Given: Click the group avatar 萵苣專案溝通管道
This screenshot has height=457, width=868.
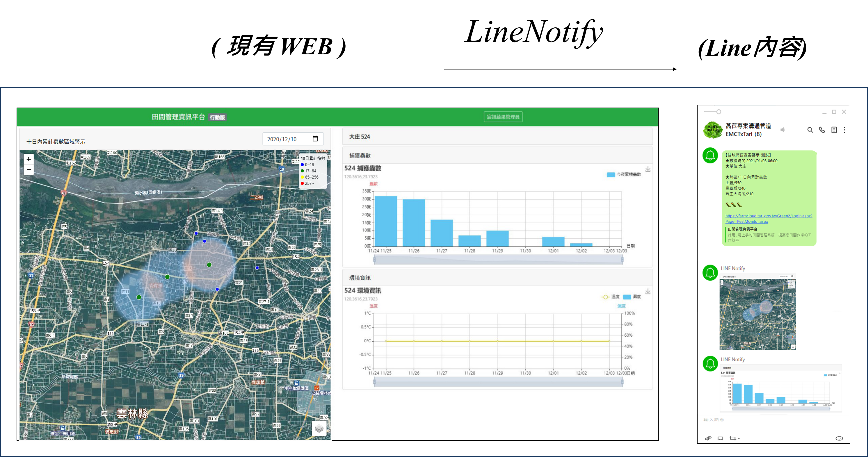Looking at the screenshot, I should [713, 130].
